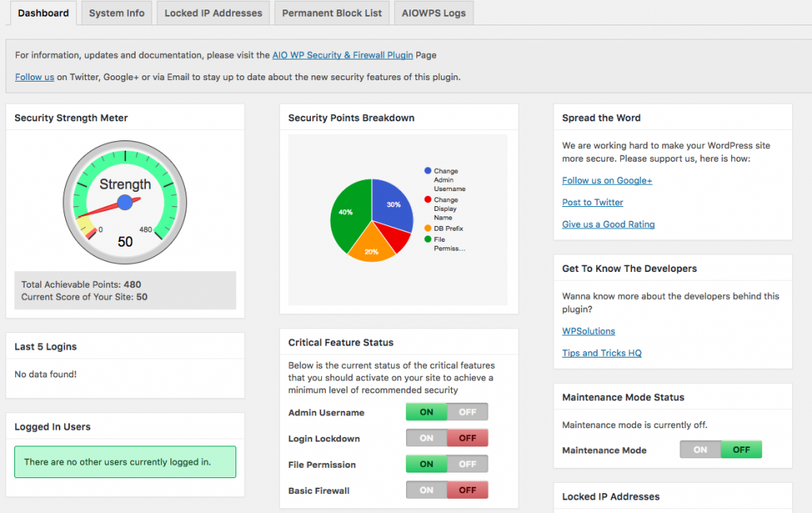Toggle the Admin Username feature switch
The width and height of the screenshot is (812, 513).
[x=446, y=412]
